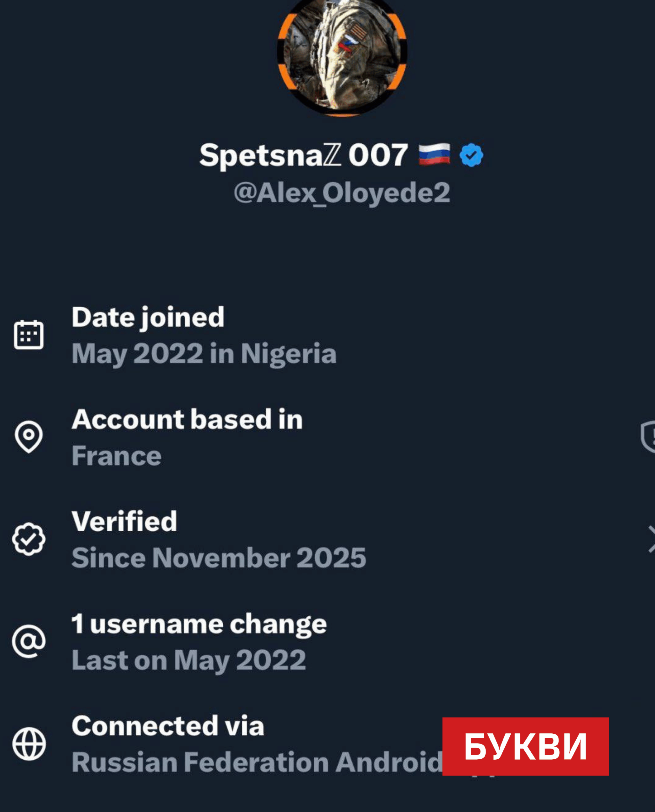Viewport: 655px width, 812px height.
Task: Click the Russian flag emoji by name
Action: (434, 154)
